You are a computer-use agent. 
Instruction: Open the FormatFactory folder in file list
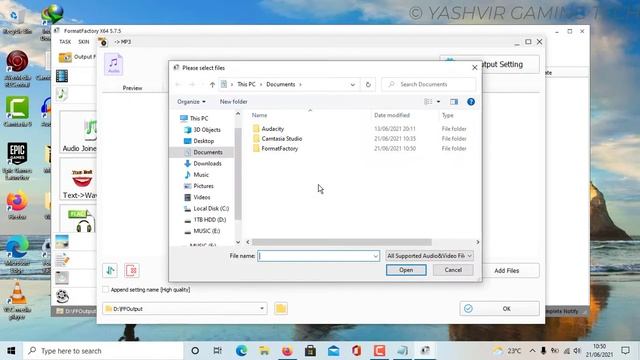coord(280,149)
